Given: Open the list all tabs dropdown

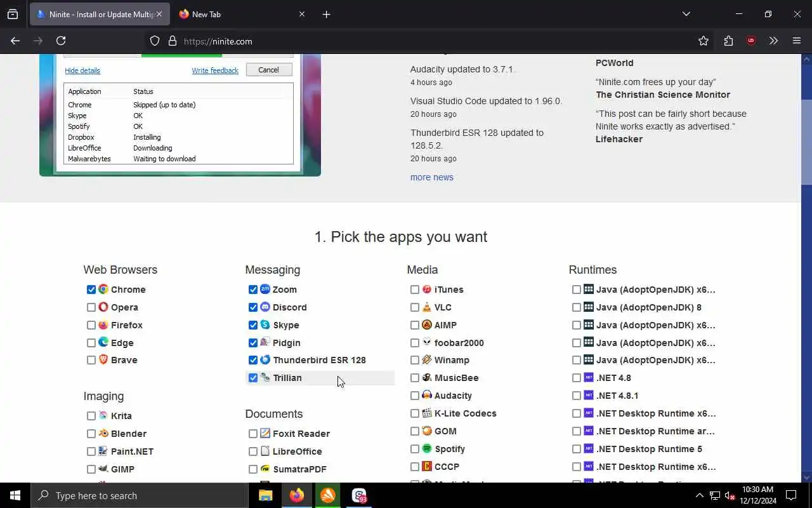Looking at the screenshot, I should click(686, 14).
